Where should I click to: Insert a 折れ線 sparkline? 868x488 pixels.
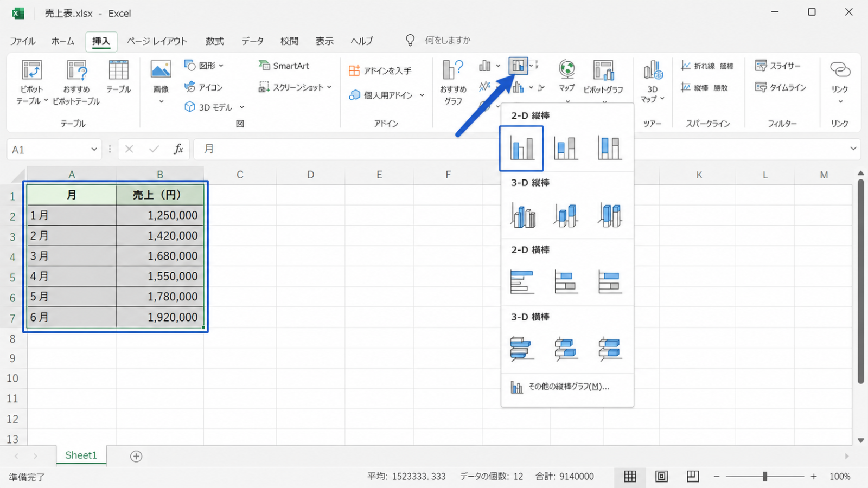698,66
